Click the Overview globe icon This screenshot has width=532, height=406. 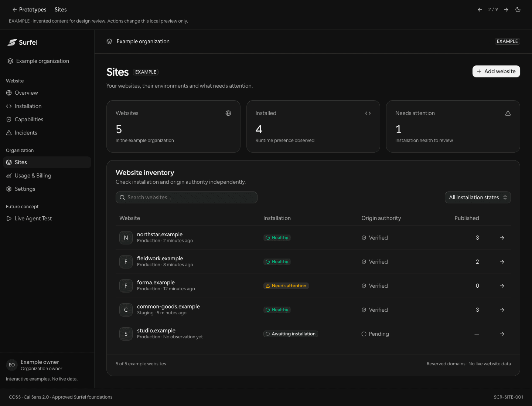(9, 93)
